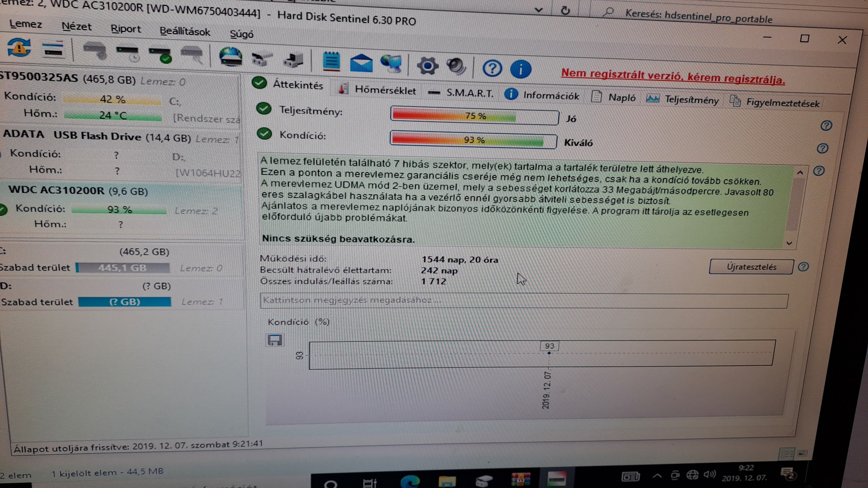Show hidden tray icons chevron in taskbar

click(657, 475)
